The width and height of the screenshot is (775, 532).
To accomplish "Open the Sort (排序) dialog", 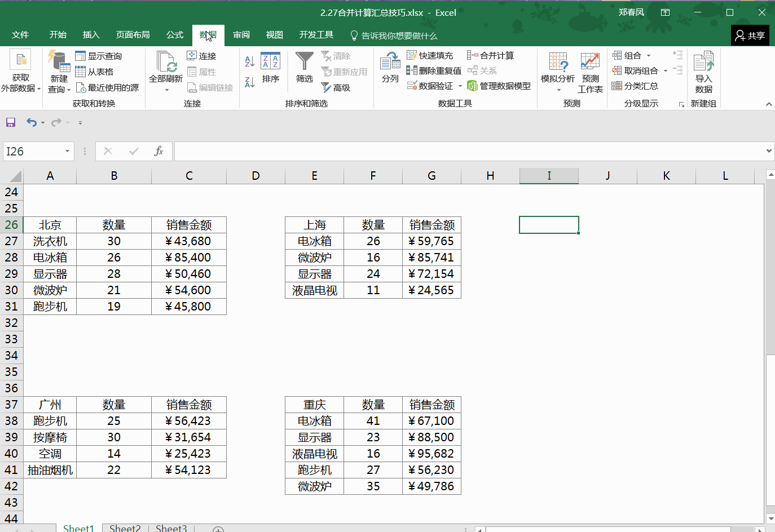I will pyautogui.click(x=271, y=68).
